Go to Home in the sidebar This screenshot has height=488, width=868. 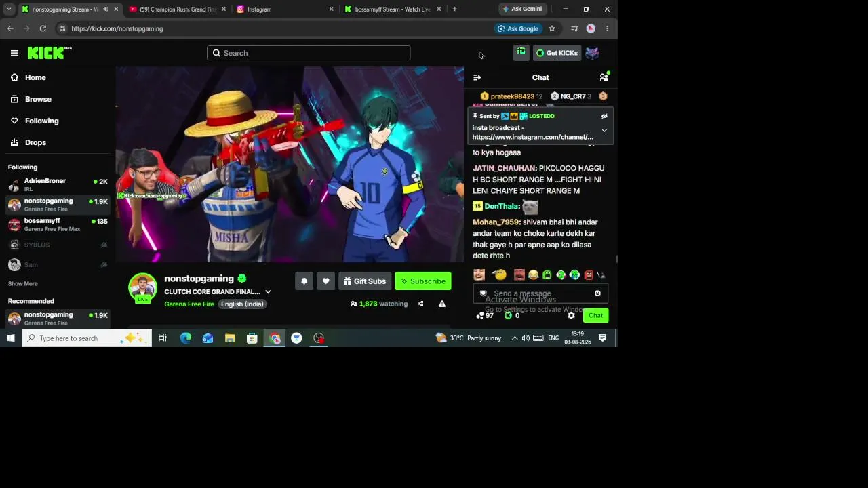point(58,77)
